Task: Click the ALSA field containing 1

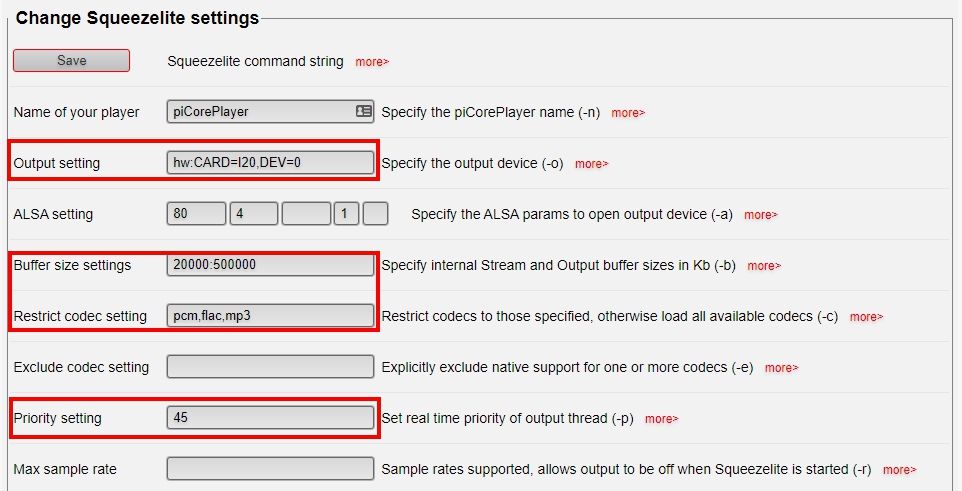Action: 345,214
